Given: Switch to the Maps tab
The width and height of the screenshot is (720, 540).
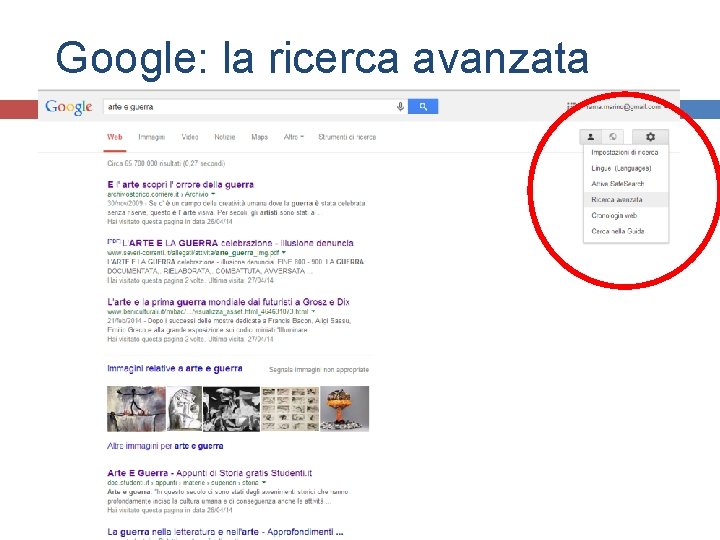Looking at the screenshot, I should (x=259, y=137).
